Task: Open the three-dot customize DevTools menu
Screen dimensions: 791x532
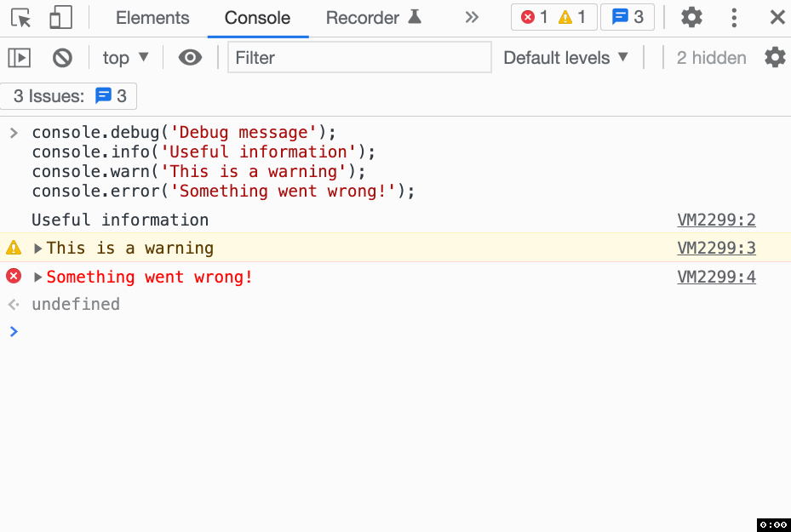Action: pos(734,18)
